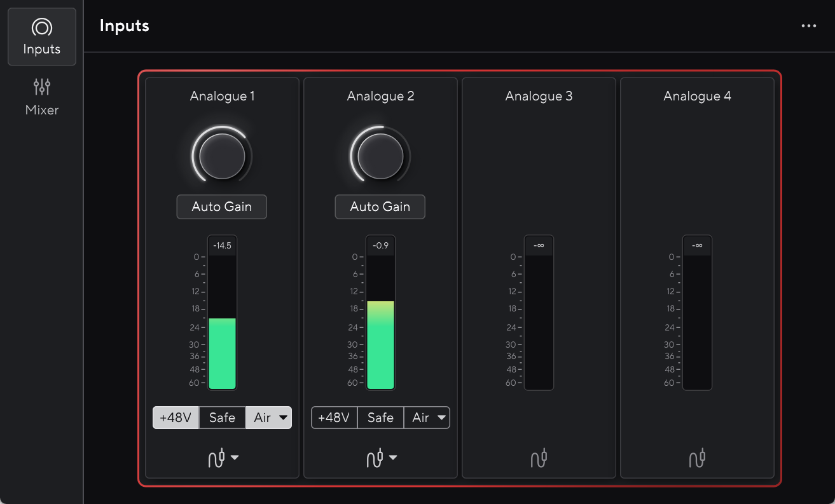Enable +48V phantom power on Analogue 2
Screen dimensions: 835x504
[335, 418]
